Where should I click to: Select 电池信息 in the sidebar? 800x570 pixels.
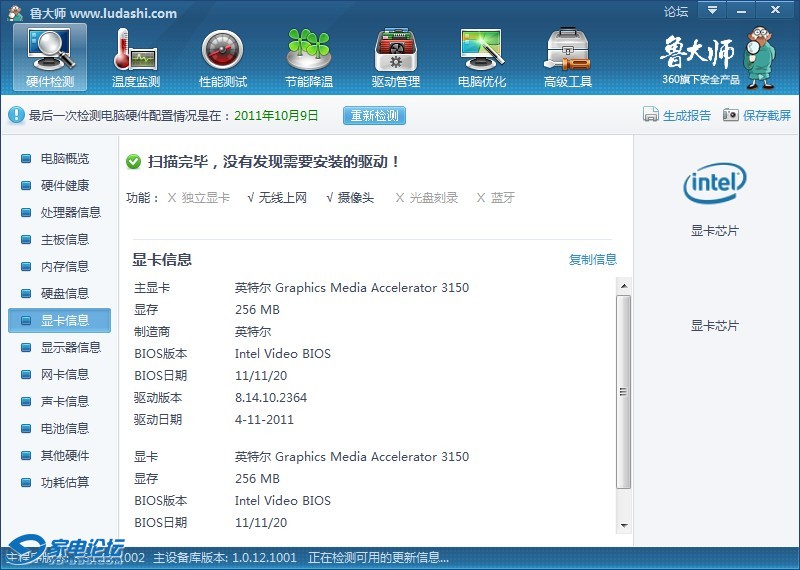(x=64, y=429)
